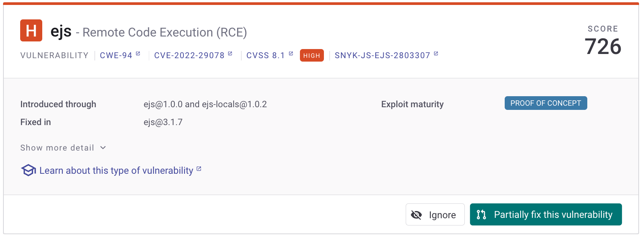Expand Show more detail chevron

pyautogui.click(x=103, y=148)
